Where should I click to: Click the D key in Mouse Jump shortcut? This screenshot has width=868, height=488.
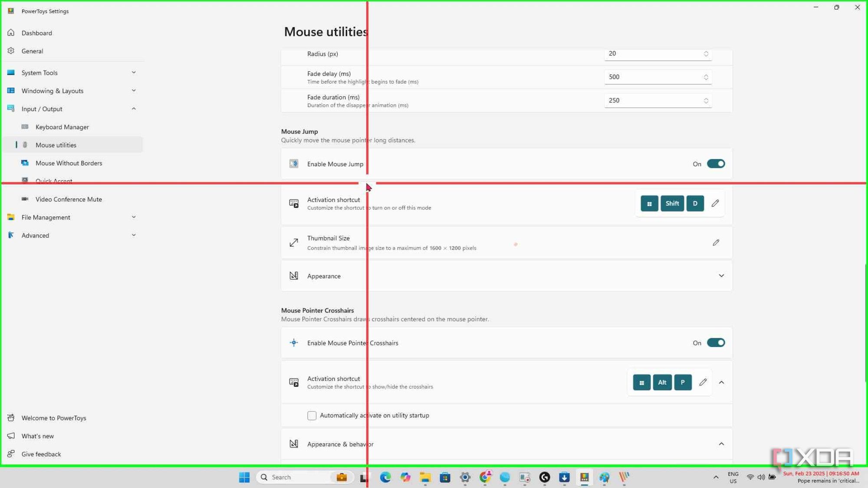(695, 203)
